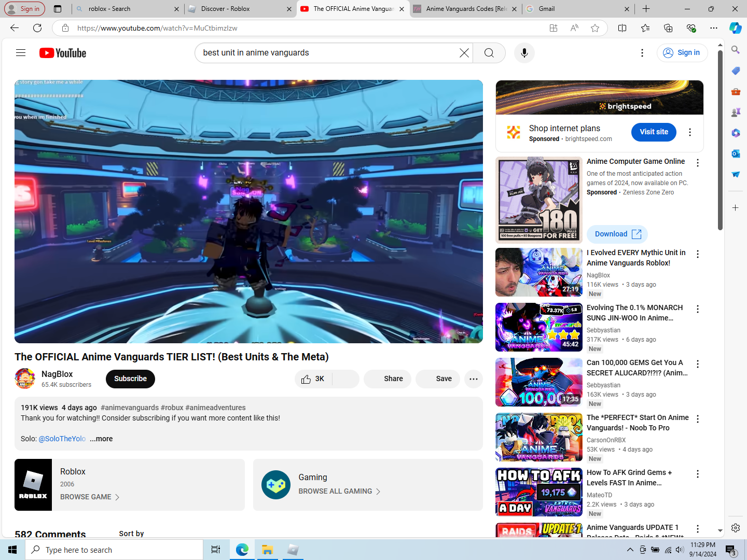
Task: Click the YouTube search magnifier button
Action: point(489,53)
